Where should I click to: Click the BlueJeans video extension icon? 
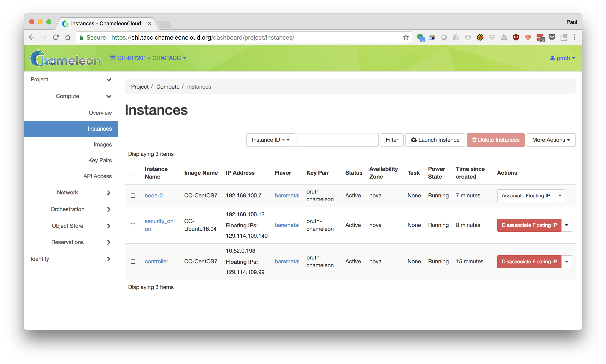[468, 37]
